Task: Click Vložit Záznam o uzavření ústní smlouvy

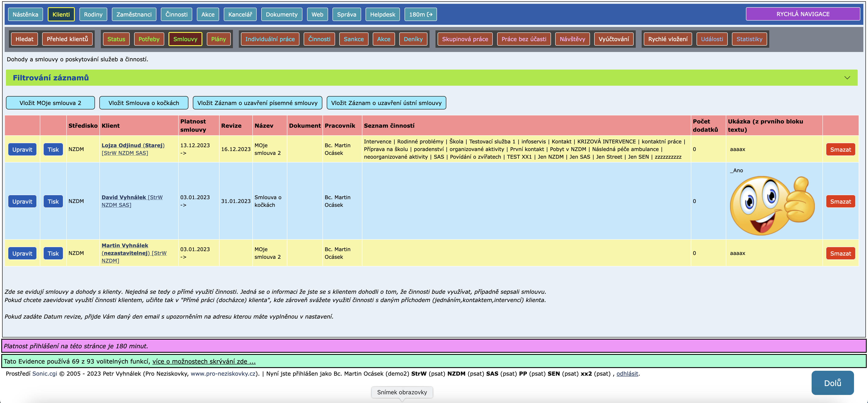Action: tap(386, 103)
